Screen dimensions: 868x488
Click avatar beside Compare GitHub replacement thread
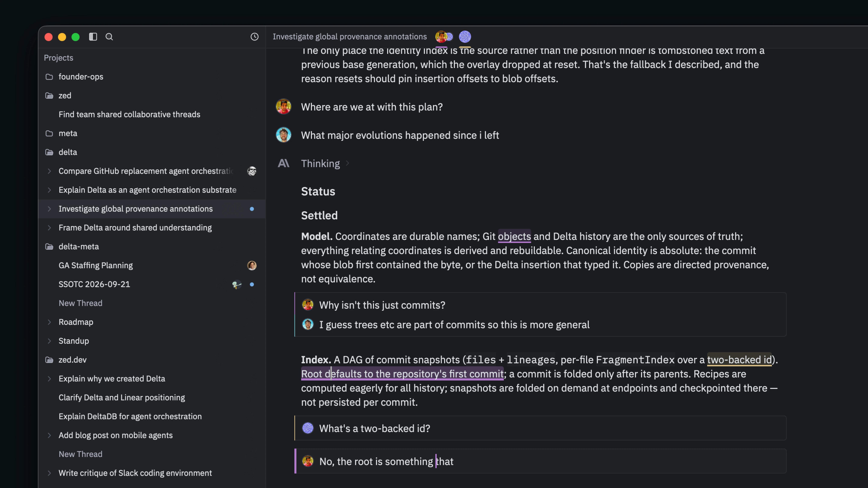click(252, 171)
